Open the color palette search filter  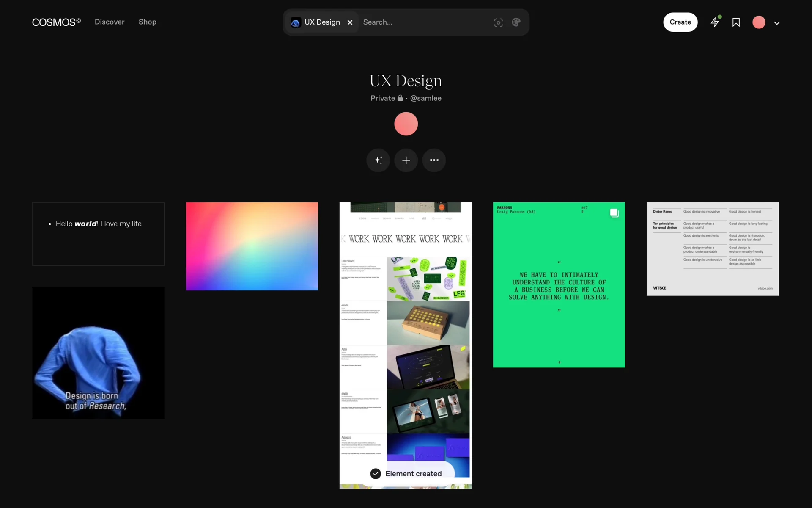516,22
